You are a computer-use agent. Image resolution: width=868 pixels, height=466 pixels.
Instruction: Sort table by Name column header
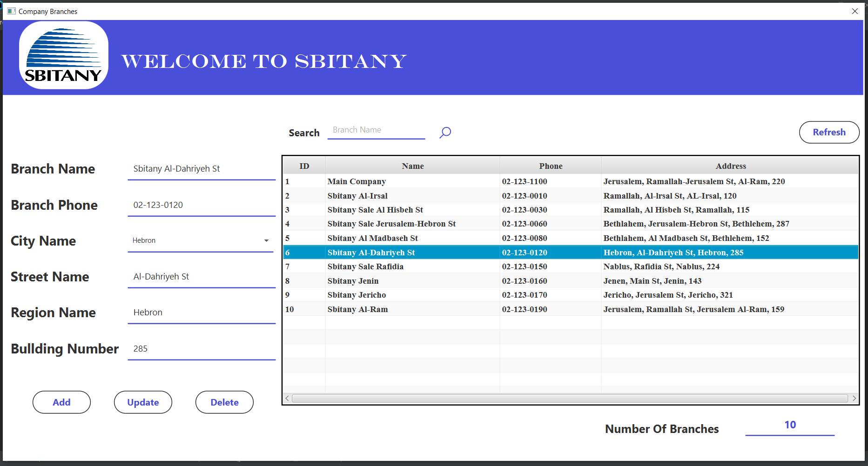pos(413,166)
